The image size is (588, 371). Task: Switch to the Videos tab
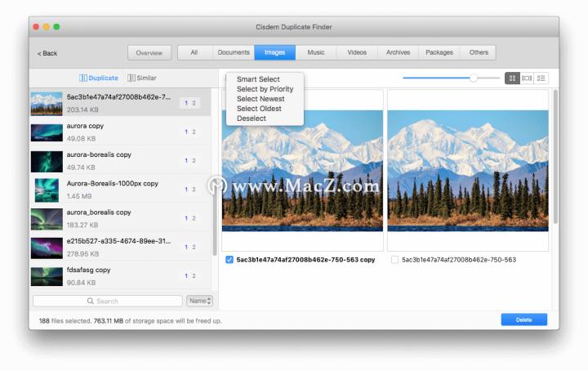click(x=357, y=52)
